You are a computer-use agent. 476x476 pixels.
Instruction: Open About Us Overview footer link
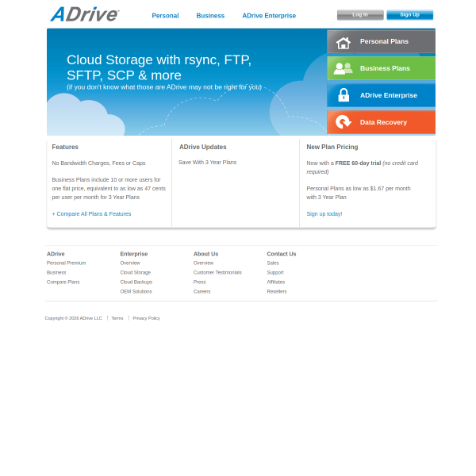[x=203, y=263]
